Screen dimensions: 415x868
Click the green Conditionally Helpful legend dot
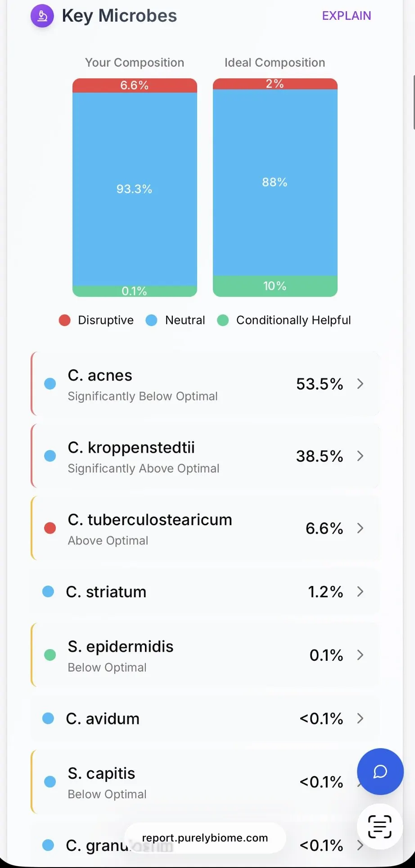click(x=223, y=320)
